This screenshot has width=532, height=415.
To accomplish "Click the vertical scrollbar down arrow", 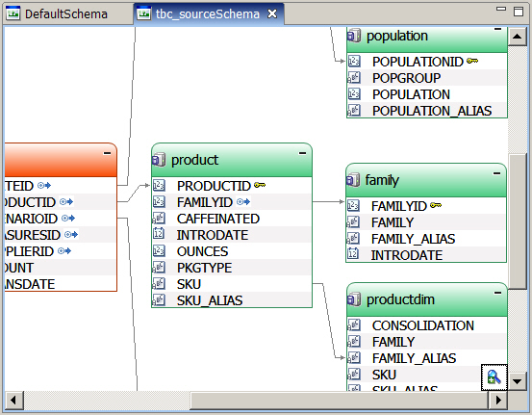I will (x=517, y=381).
